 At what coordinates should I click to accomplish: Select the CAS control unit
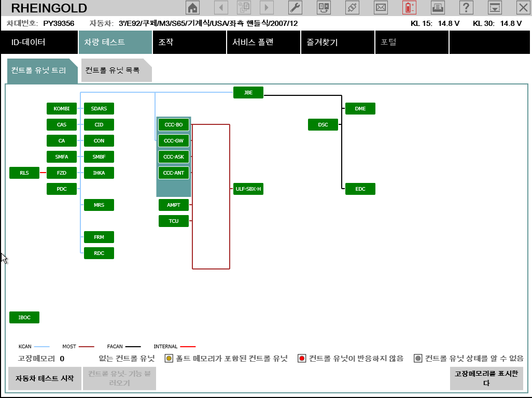(x=62, y=125)
